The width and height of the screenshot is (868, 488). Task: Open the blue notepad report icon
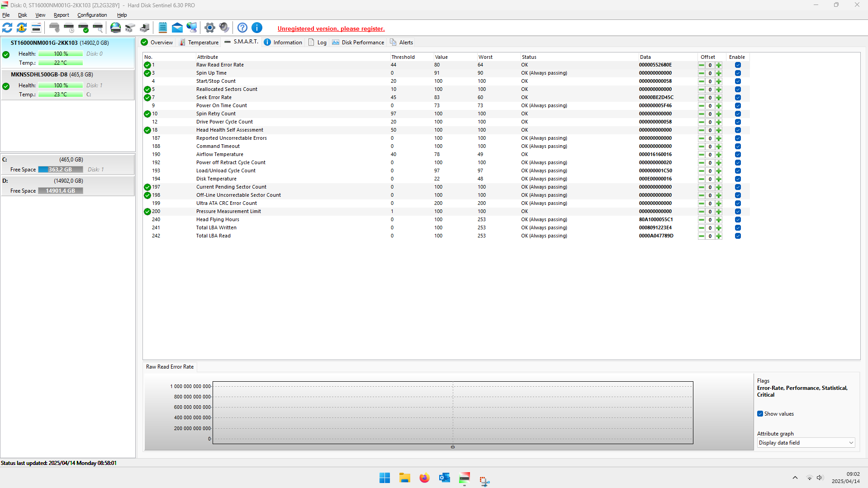click(163, 28)
